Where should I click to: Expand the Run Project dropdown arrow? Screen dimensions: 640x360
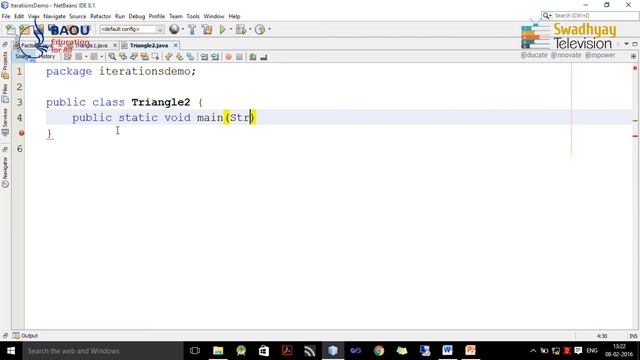pyautogui.click(x=231, y=29)
